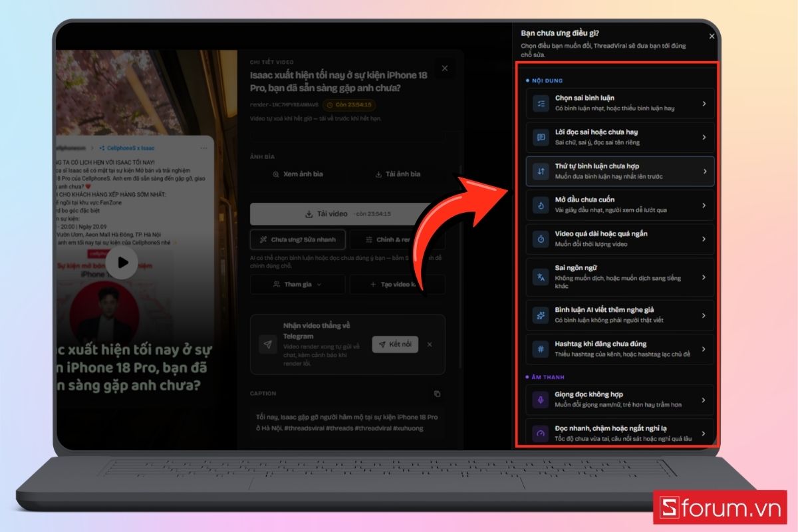Close the Chi tiết video dialog

[x=445, y=68]
